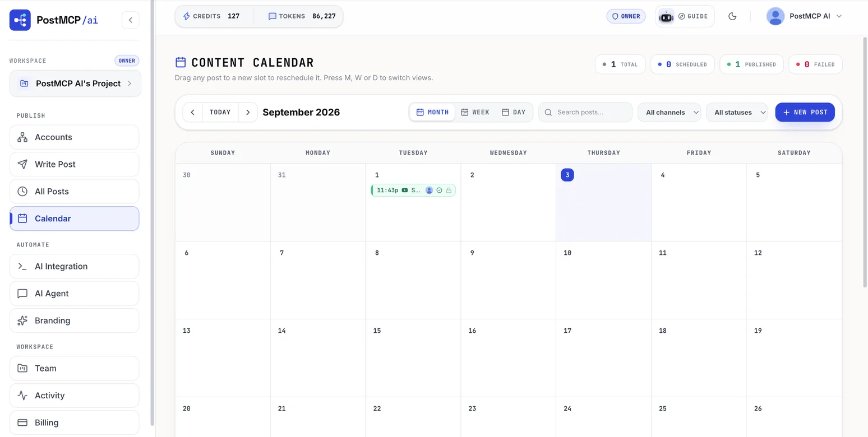Screen dimensions: 868x437
Task: Select day 15 in the calendar
Action: pos(413,358)
